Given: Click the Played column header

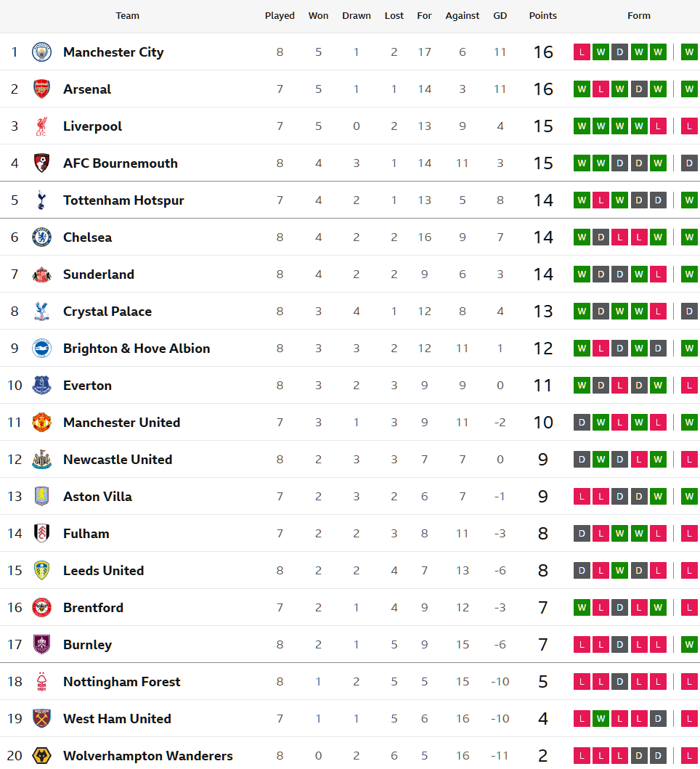Looking at the screenshot, I should point(280,15).
